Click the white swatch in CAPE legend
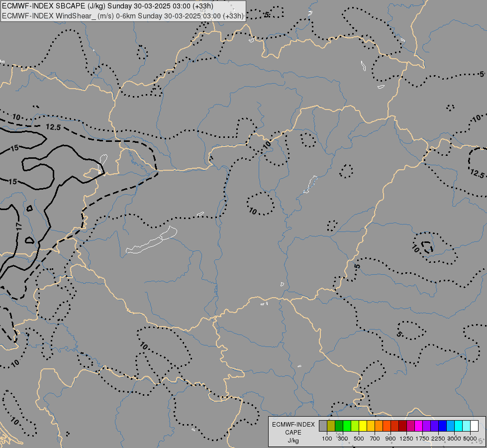 (x=474, y=426)
